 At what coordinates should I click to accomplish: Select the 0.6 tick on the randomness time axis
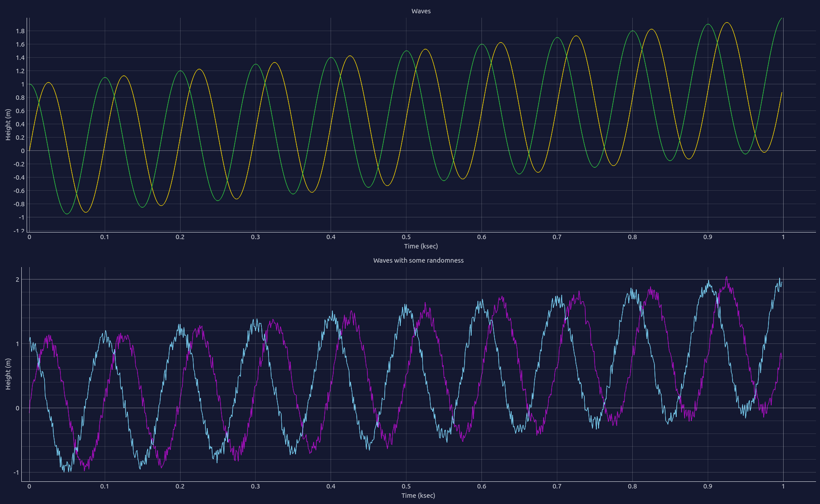[x=482, y=486]
